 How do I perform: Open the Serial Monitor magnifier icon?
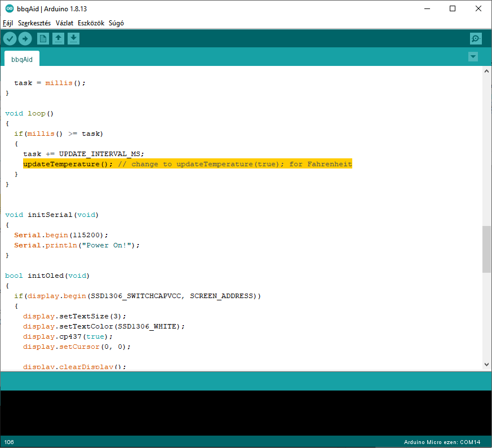(476, 39)
